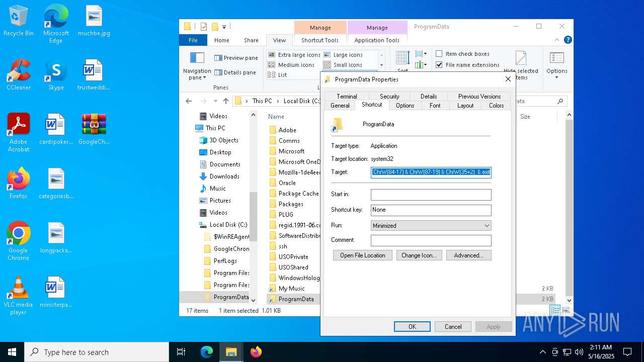Viewport: 644px width, 362px height.
Task: Click the Start in field
Action: (x=431, y=195)
